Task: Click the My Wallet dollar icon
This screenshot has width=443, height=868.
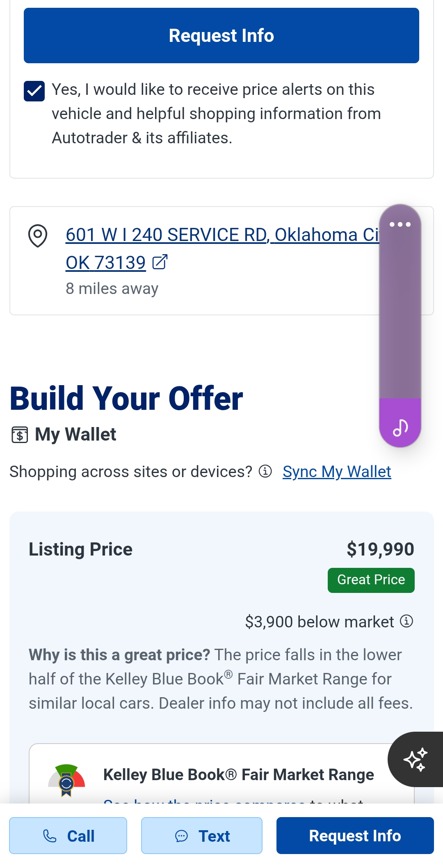Action: tap(20, 435)
